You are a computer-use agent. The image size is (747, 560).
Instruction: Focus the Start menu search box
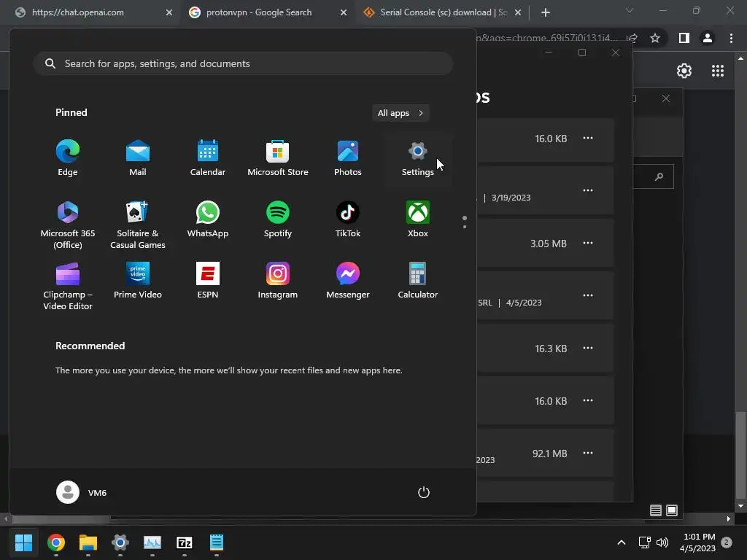point(243,63)
